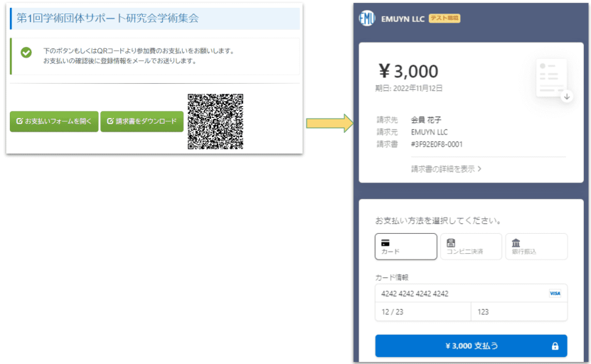Viewport: 591px width, 364px height.
Task: Click the 第1回学術団体サポート研究会学術集会 heading
Action: [107, 18]
